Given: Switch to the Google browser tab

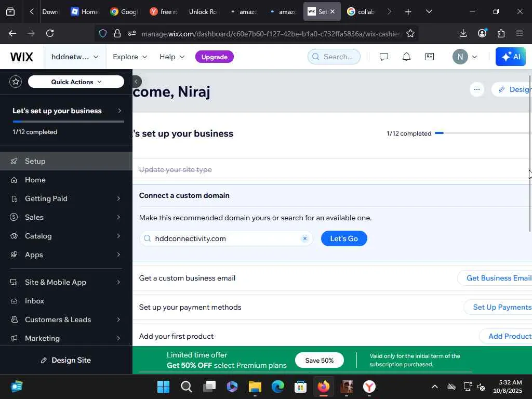Looking at the screenshot, I should click(x=125, y=11).
